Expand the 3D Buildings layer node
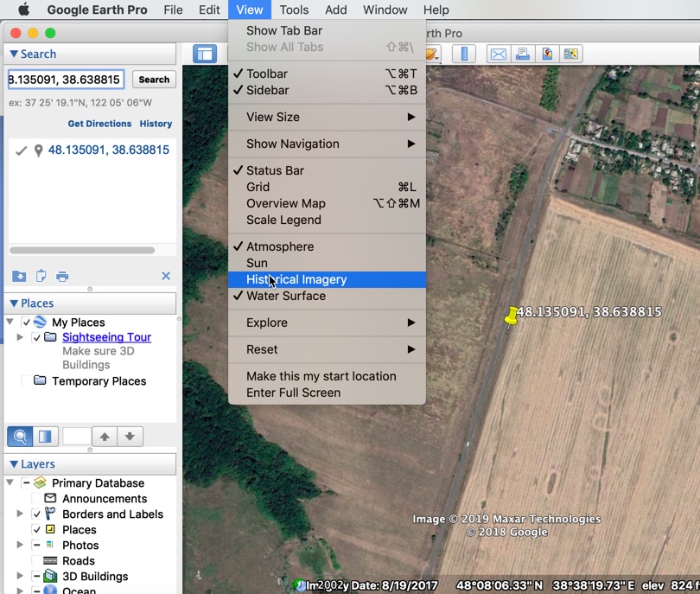The image size is (700, 594). click(20, 576)
